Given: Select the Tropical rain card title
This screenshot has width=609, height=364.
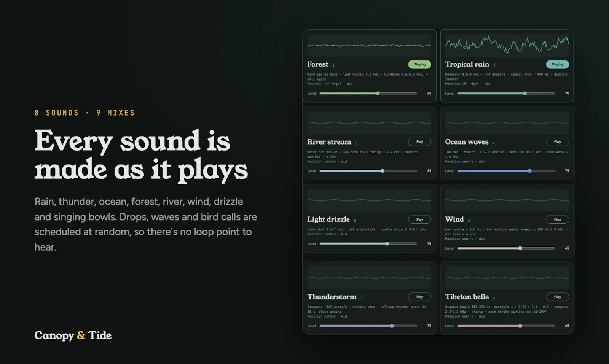Looking at the screenshot, I should 467,64.
